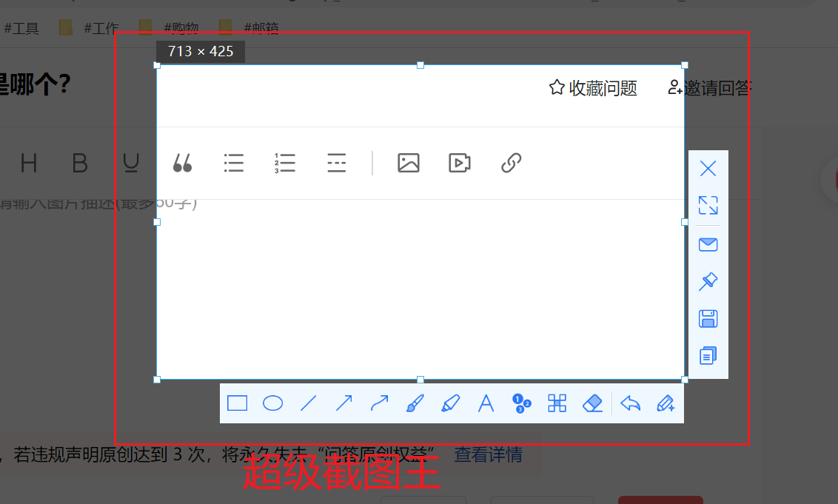Image resolution: width=838 pixels, height=504 pixels.
Task: Select the paintbrush tool
Action: tap(415, 403)
